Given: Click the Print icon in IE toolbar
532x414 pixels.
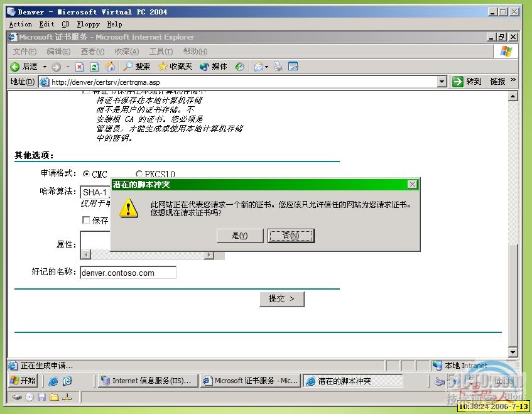Looking at the screenshot, I should 278,67.
